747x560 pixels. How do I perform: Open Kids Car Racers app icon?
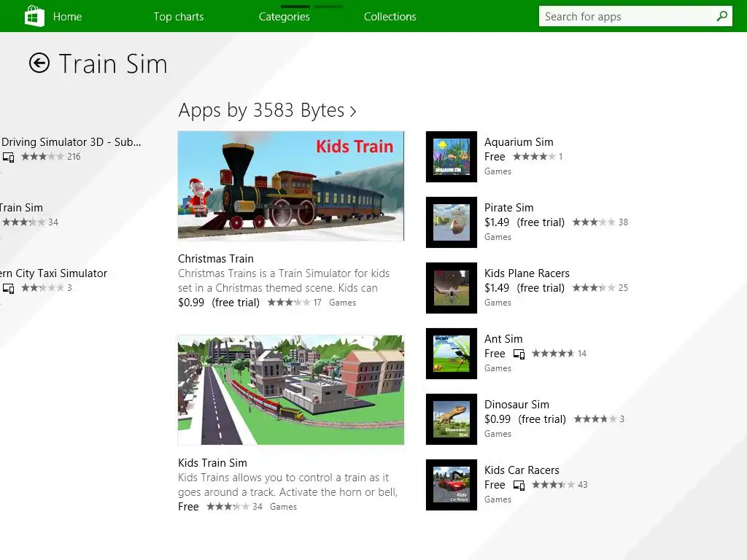click(x=451, y=485)
